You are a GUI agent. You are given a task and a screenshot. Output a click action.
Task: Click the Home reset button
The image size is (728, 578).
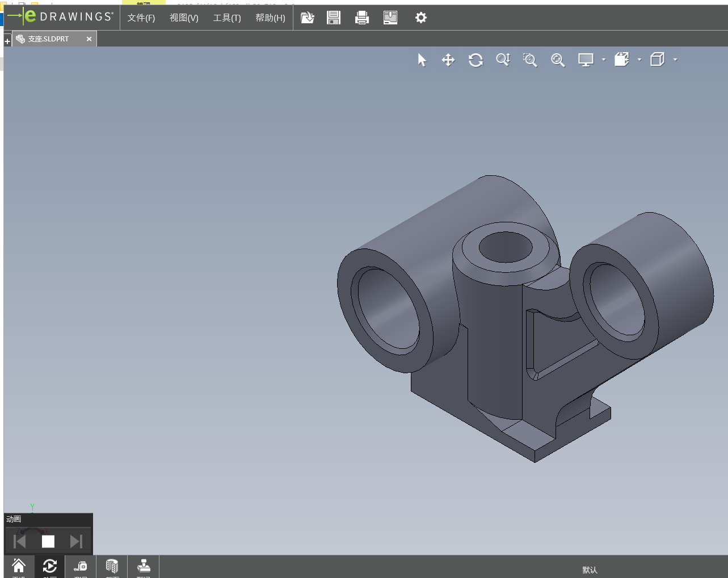point(19,566)
